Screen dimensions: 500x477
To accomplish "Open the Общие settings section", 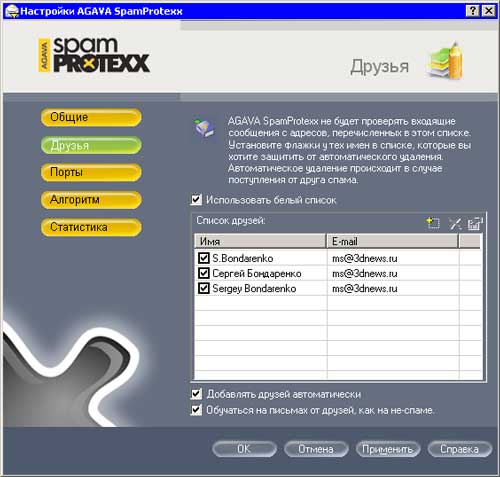I will (91, 117).
